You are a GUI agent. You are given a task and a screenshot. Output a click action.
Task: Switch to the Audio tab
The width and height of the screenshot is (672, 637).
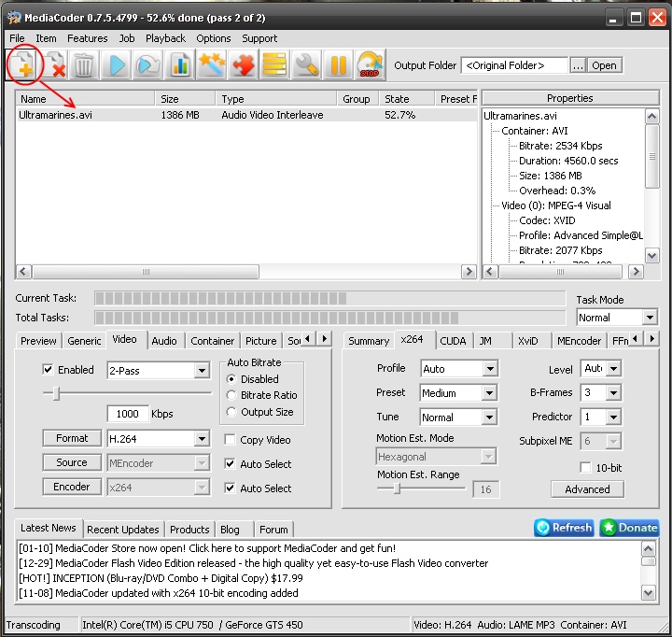tap(164, 341)
